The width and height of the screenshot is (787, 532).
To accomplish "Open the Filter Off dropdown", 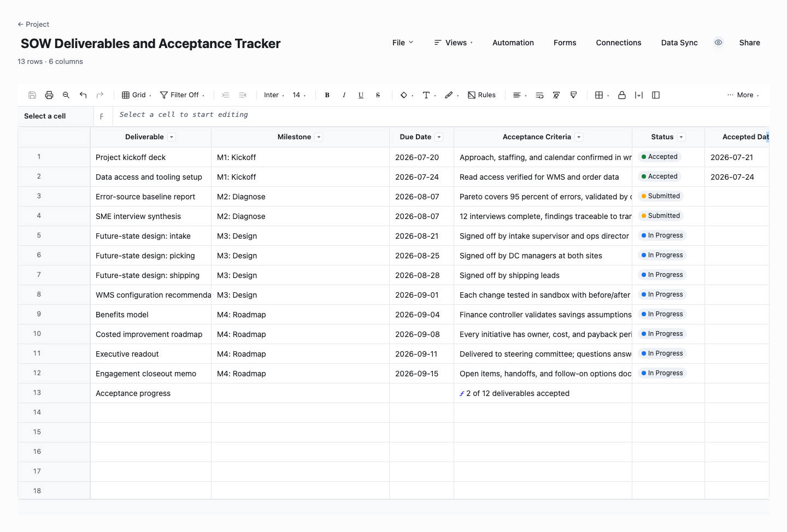I will [182, 95].
